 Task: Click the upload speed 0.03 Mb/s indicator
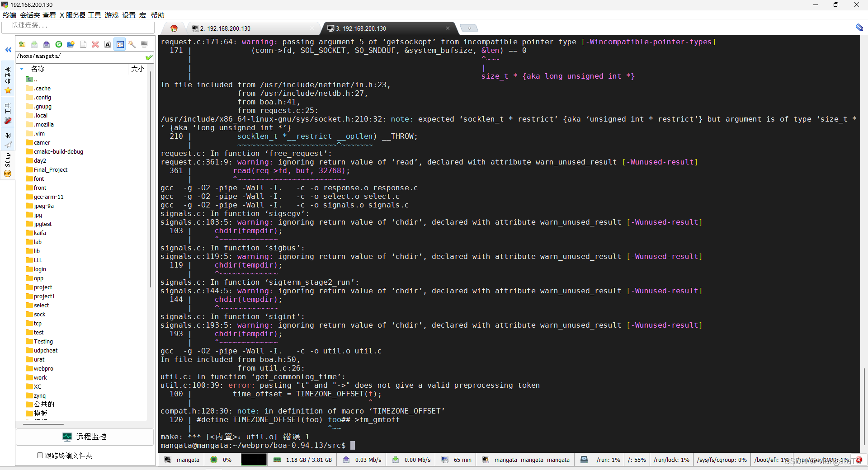click(362, 460)
